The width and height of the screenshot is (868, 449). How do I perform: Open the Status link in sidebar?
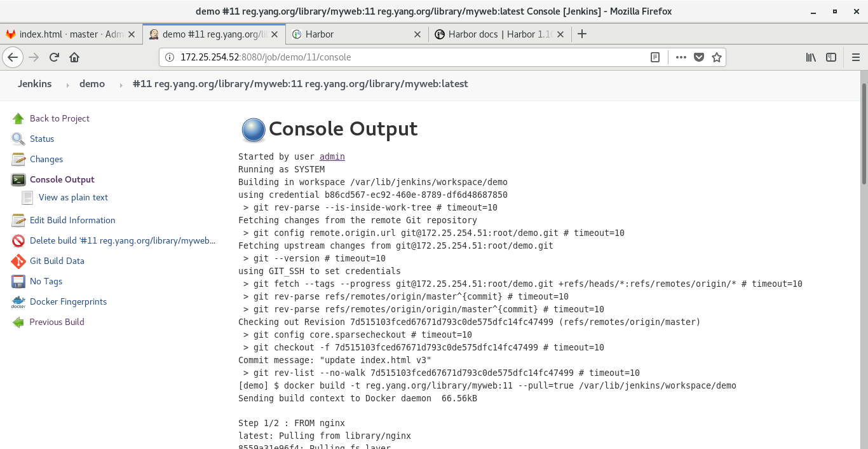pos(42,139)
